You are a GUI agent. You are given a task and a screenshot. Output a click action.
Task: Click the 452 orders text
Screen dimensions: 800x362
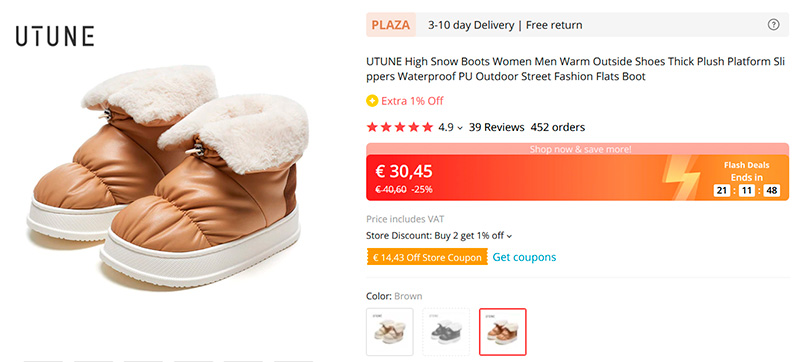click(x=558, y=127)
